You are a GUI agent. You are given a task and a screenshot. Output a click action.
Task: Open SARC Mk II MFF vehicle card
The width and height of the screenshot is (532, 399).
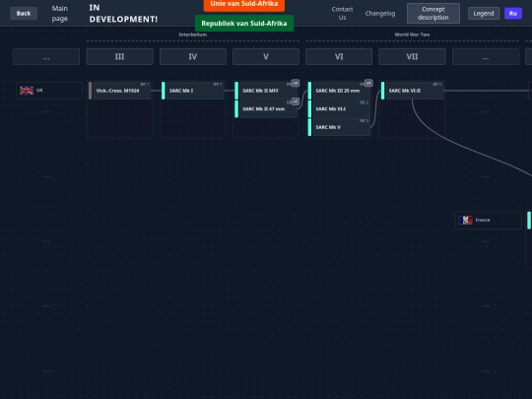[x=266, y=91]
